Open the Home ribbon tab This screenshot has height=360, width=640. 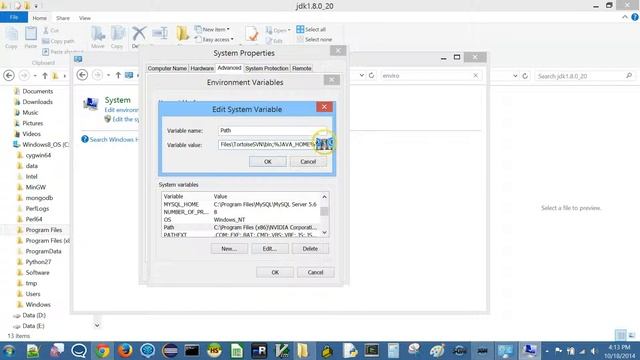(40, 18)
